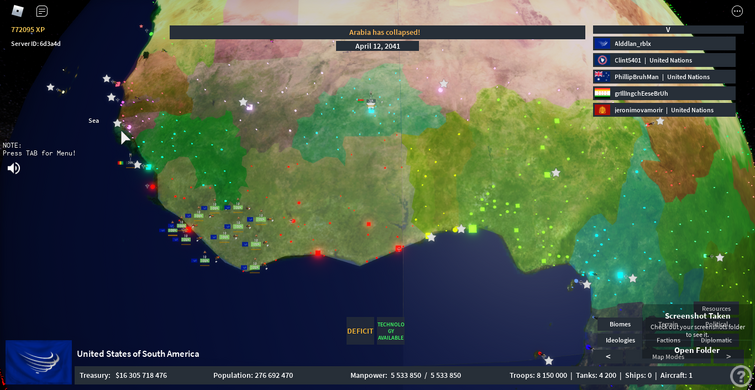755x390 pixels.
Task: Go to next map modes page
Action: point(728,356)
